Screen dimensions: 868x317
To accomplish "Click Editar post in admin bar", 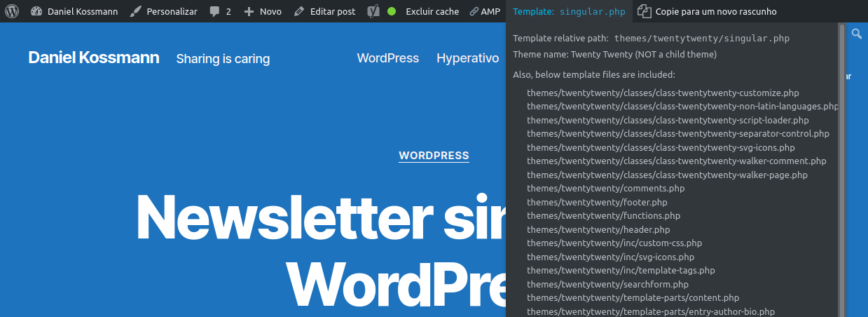I will click(x=325, y=11).
